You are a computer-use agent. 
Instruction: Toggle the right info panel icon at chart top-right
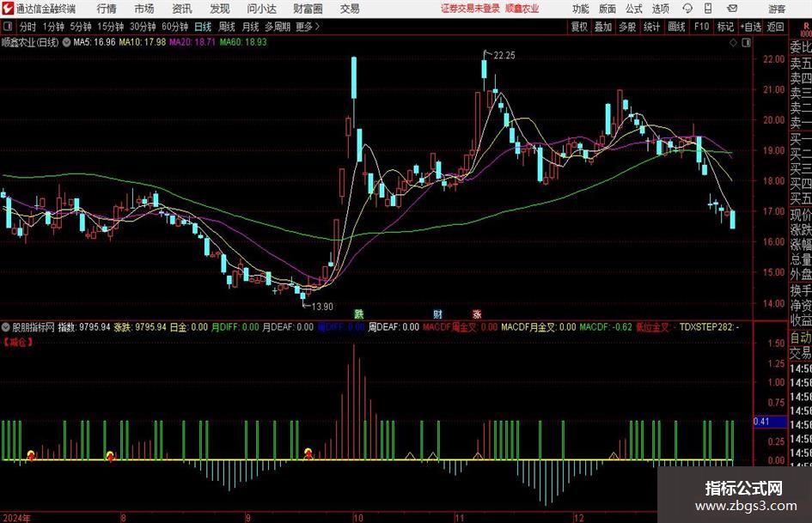746,43
